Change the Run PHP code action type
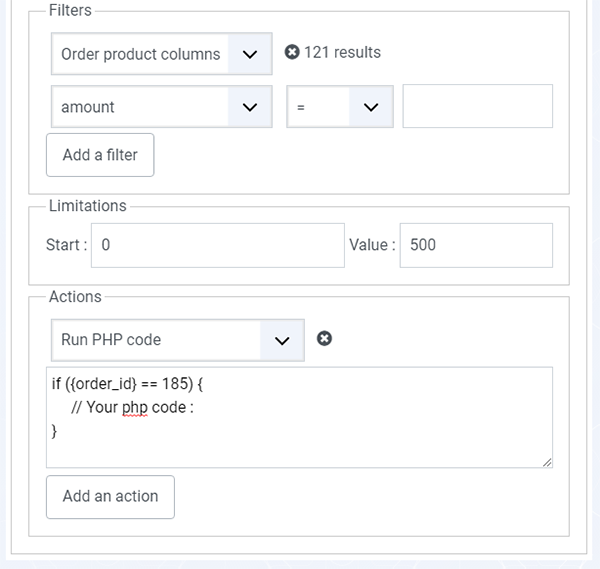Screen dimensions: 600x569 point(178,340)
